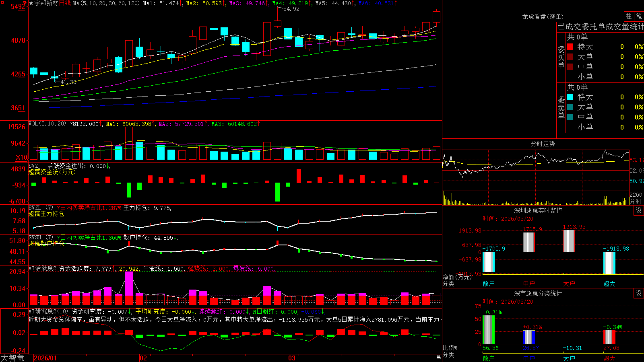Viewport: 644px width, 362px height.
Task: Click the teal 中单 sell-order swatch
Action: pos(570,117)
